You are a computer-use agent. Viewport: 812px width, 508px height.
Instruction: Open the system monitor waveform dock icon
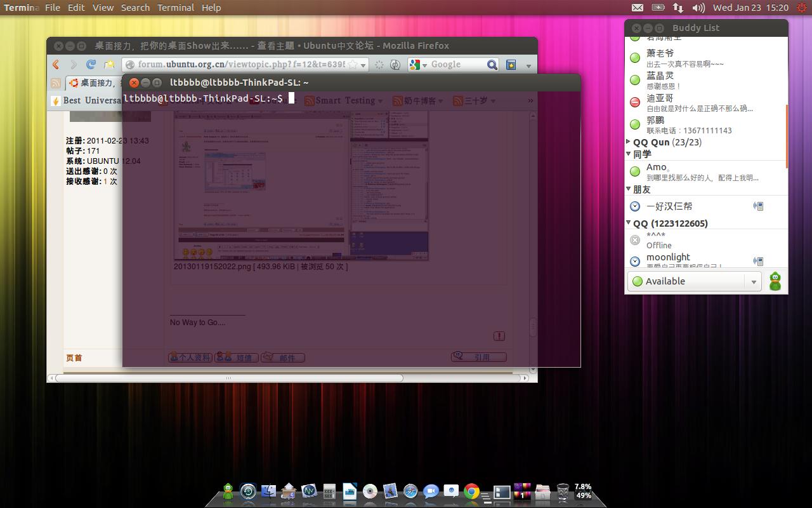coord(309,491)
